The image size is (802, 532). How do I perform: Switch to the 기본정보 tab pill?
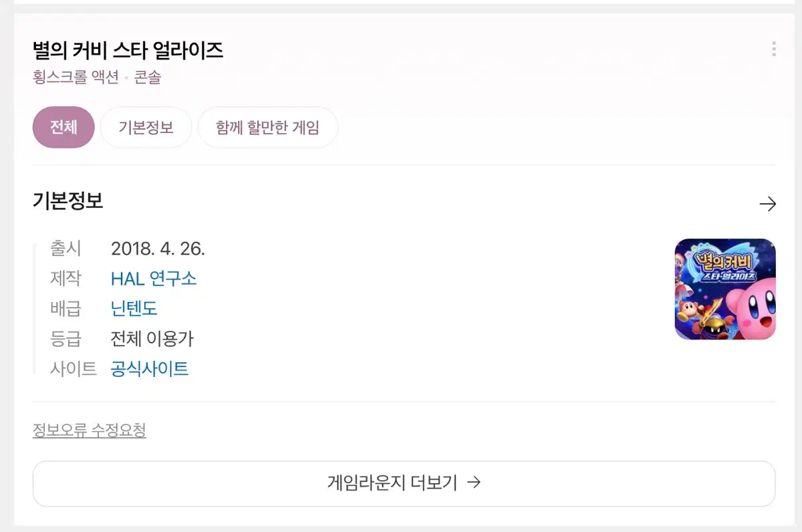[x=146, y=127]
